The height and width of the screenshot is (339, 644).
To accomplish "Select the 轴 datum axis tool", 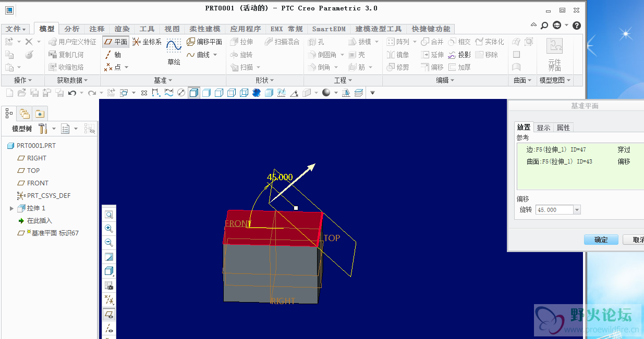I will [x=113, y=55].
